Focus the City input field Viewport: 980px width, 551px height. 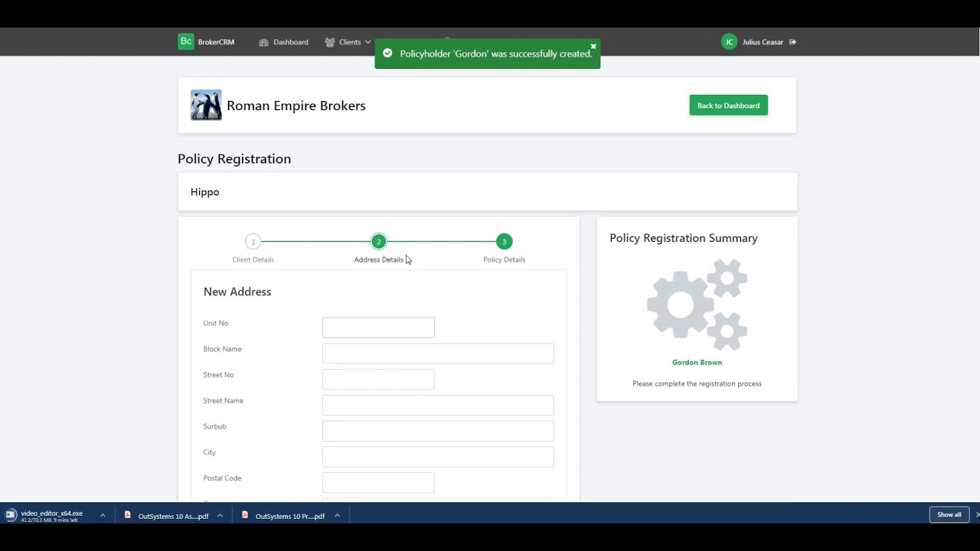[x=438, y=457]
